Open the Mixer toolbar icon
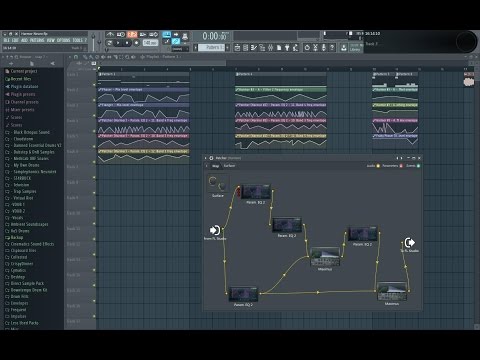This screenshot has width=480, height=360. 270,48
